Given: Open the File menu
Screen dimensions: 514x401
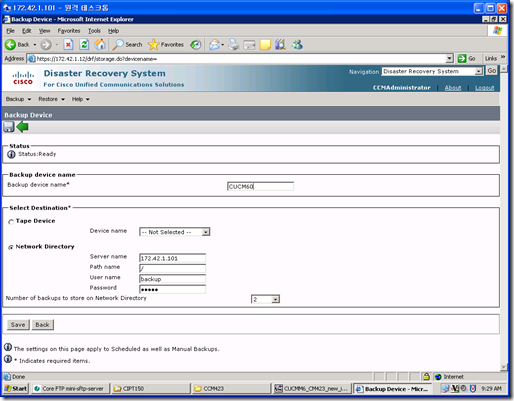Looking at the screenshot, I should coord(10,31).
